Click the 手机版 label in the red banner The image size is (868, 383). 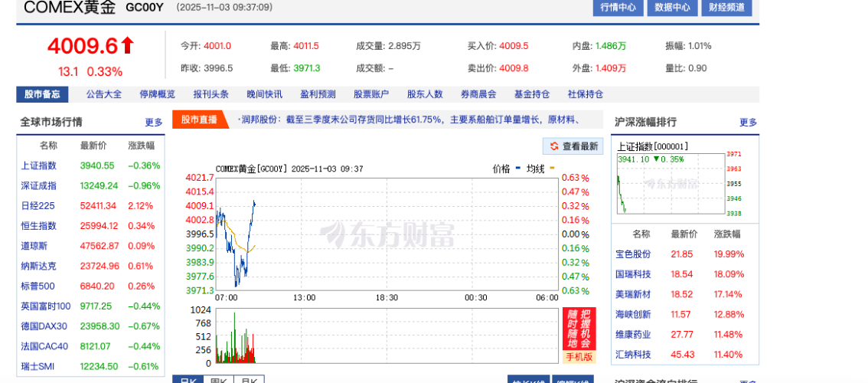[579, 357]
